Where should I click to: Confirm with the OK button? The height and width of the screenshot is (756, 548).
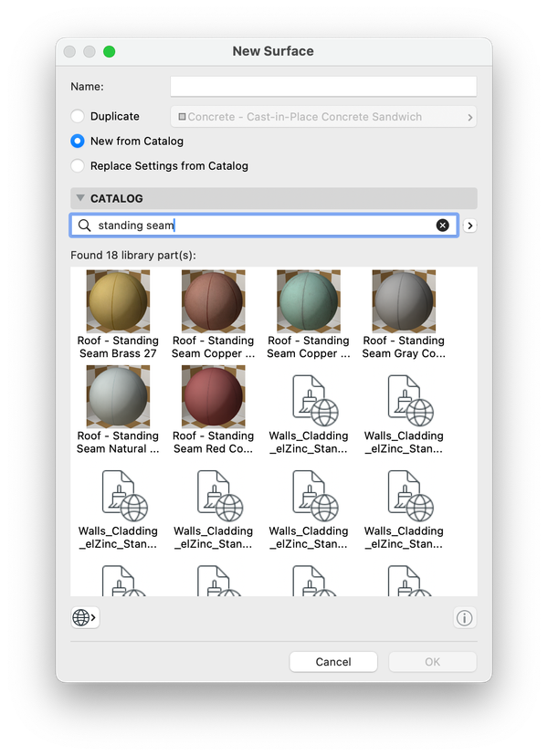[432, 661]
